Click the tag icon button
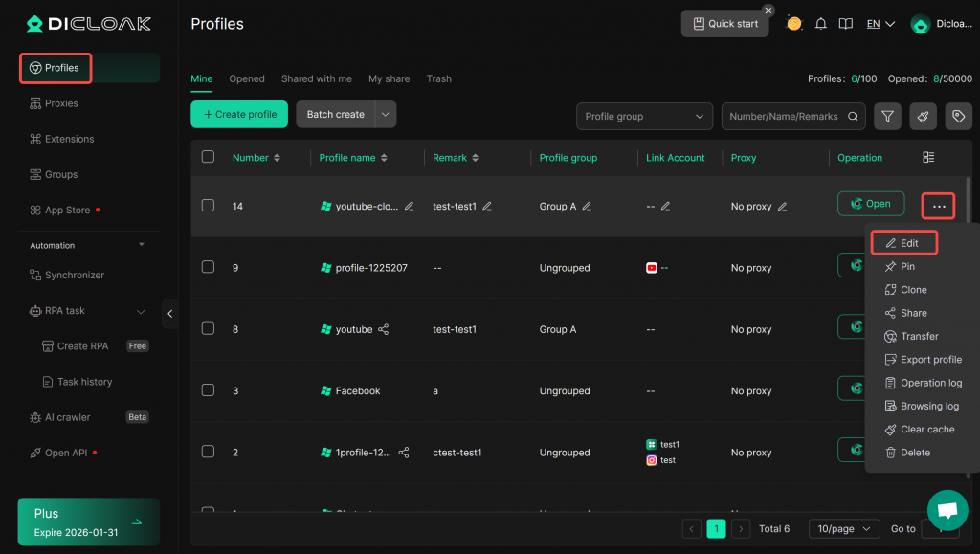The height and width of the screenshot is (554, 980). point(958,116)
